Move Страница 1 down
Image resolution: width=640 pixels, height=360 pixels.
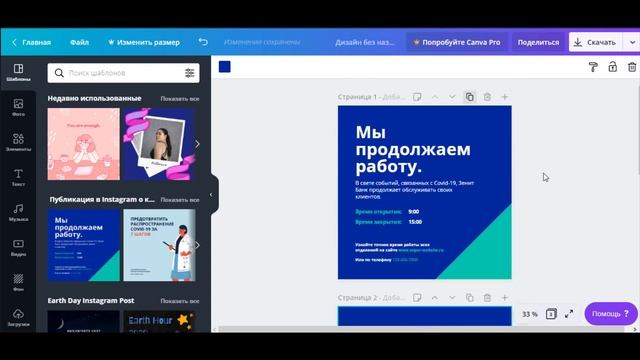coord(452,97)
